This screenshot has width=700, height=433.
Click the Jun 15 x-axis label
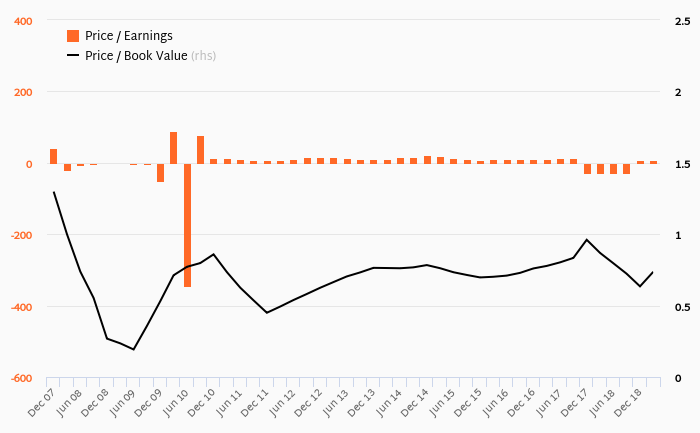(441, 403)
